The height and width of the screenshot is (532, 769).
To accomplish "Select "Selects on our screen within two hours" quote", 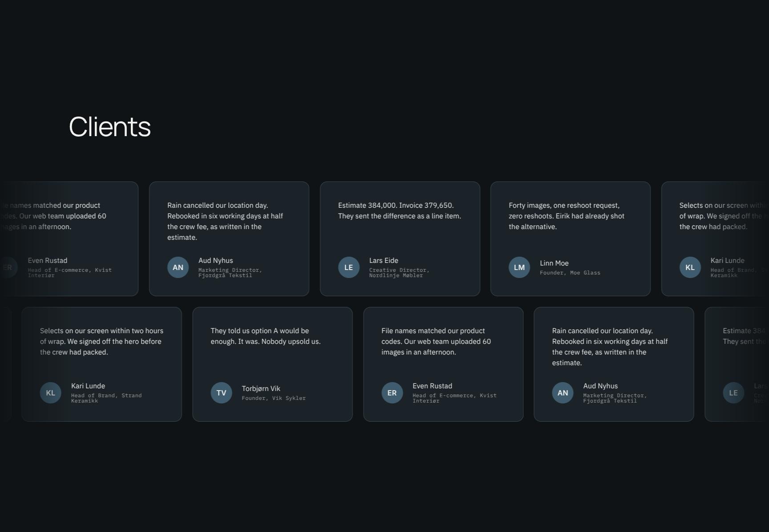I will point(101,341).
